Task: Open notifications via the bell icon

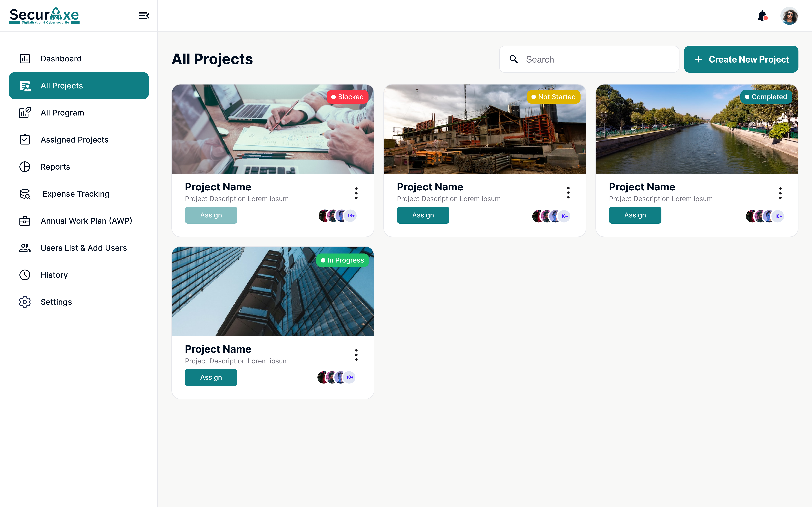Action: [762, 16]
